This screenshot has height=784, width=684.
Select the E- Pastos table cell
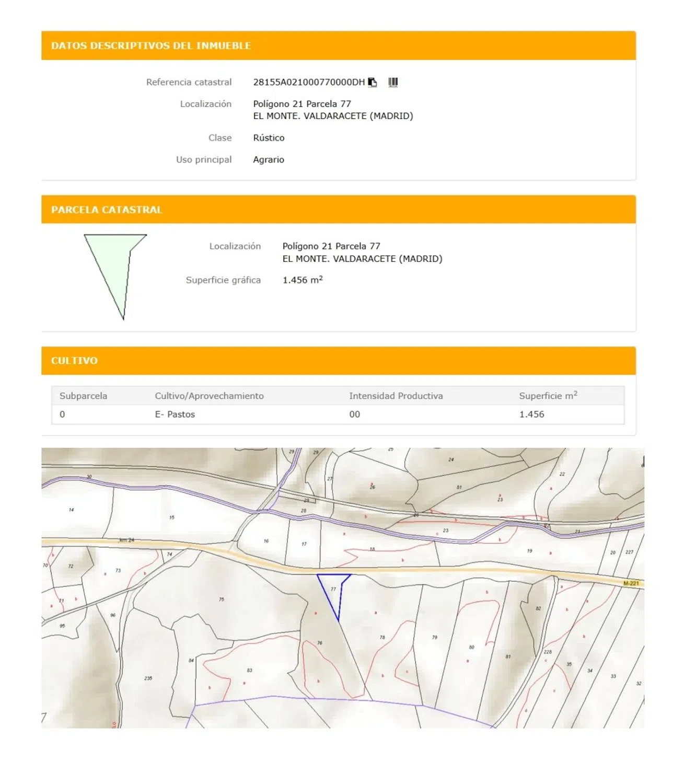pos(175,414)
